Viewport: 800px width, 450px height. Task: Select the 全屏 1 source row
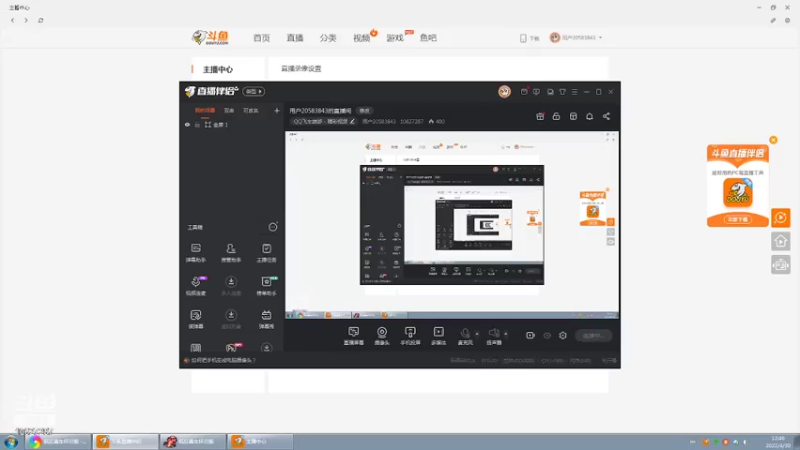(x=232, y=124)
